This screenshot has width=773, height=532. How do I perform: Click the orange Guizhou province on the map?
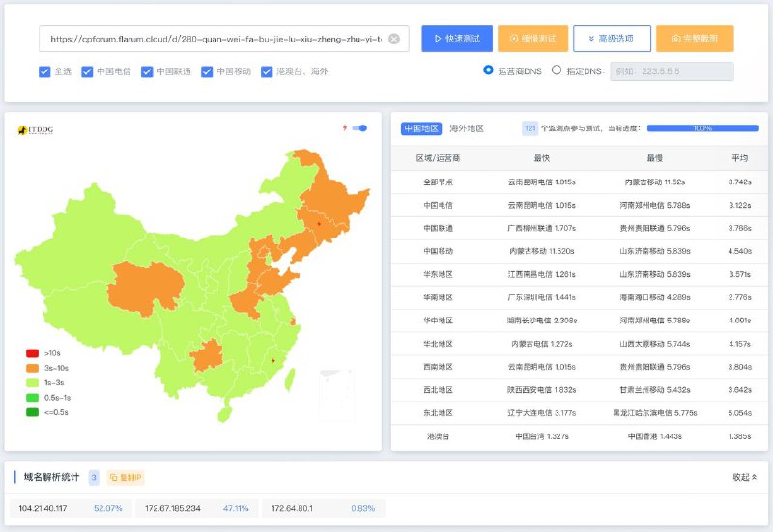click(207, 355)
